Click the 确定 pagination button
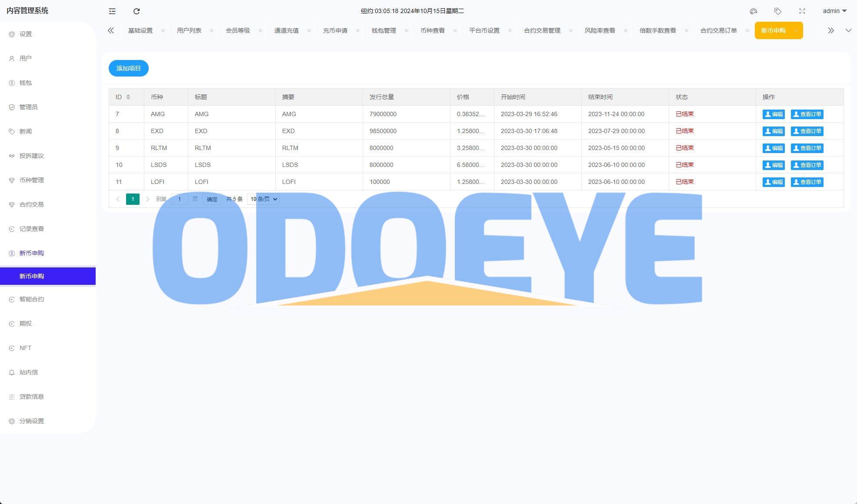This screenshot has width=857, height=504. coord(212,199)
